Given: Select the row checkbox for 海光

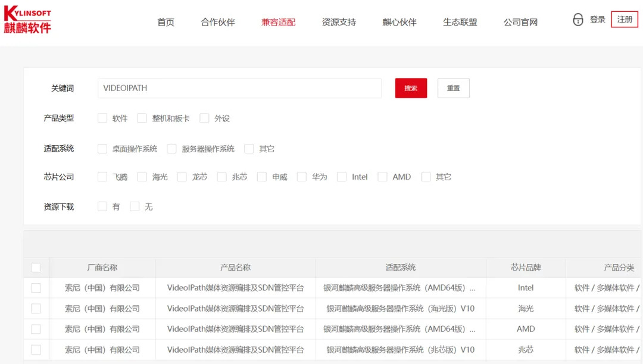Looking at the screenshot, I should [x=36, y=309].
